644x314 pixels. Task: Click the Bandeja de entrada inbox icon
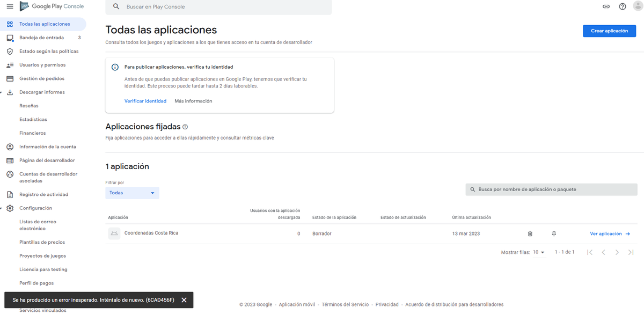click(10, 38)
